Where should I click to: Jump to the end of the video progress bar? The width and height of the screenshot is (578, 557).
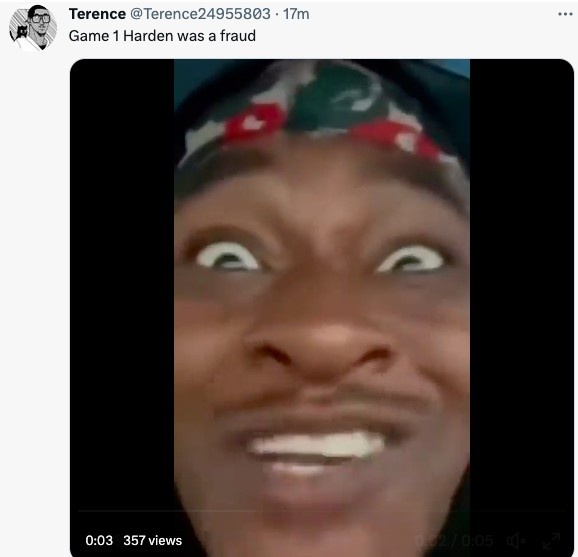(564, 511)
